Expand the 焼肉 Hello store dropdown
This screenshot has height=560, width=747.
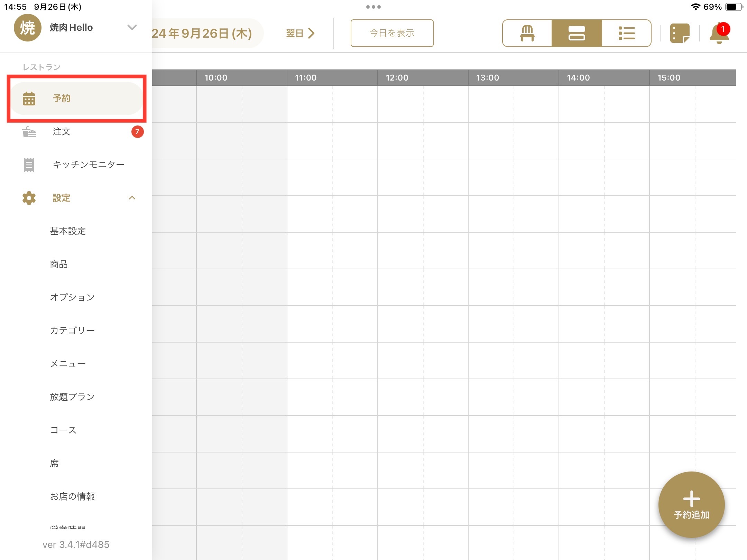tap(132, 27)
